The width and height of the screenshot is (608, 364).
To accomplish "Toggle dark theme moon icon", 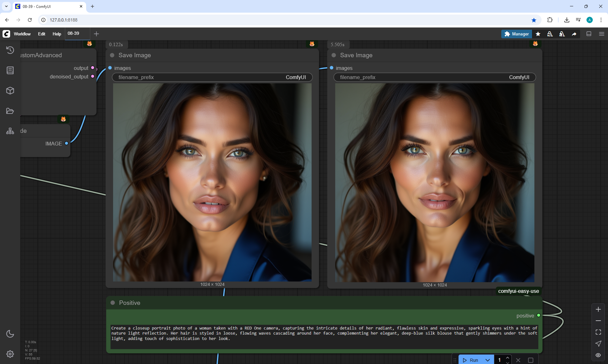I will click(10, 334).
